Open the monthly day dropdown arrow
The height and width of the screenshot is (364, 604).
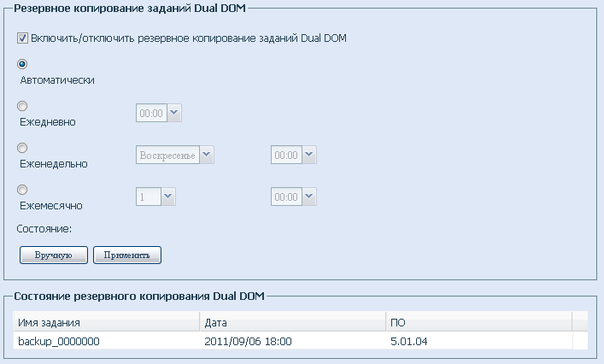pyautogui.click(x=168, y=197)
